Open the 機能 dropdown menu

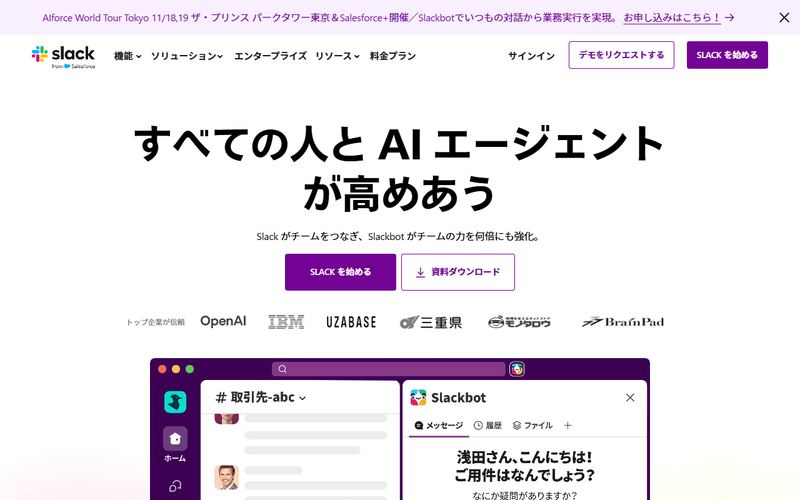[x=128, y=56]
